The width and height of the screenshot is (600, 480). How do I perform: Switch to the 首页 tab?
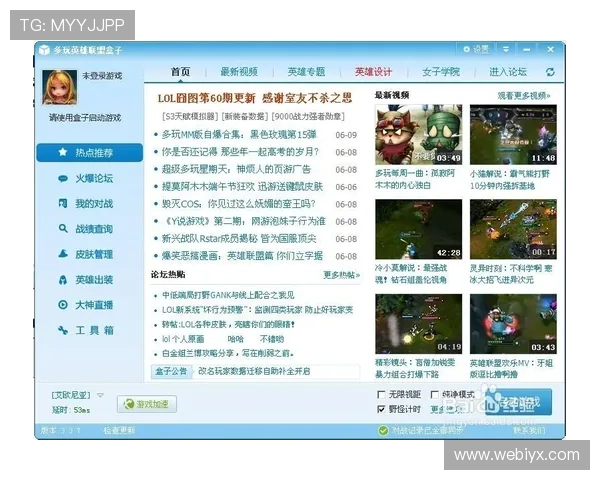coord(180,72)
